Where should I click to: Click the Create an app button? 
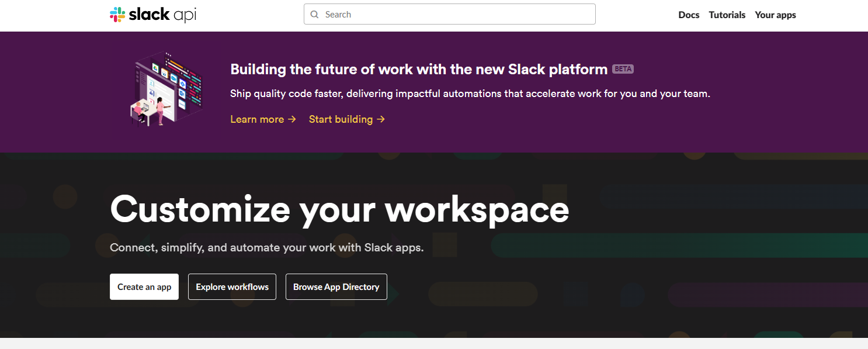pos(144,286)
